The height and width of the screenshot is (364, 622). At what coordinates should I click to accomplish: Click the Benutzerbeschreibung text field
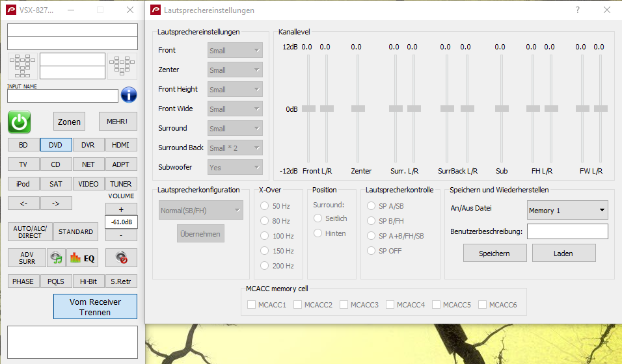click(x=567, y=231)
